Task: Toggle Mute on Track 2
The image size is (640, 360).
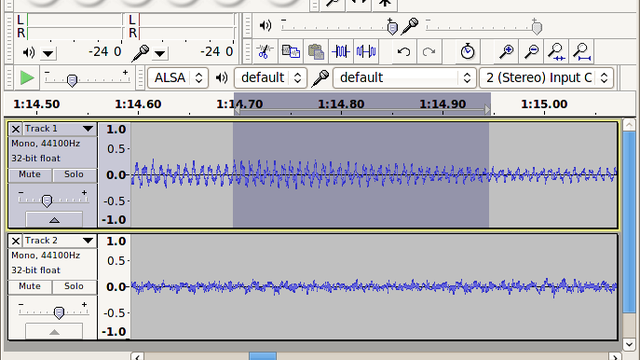Action: pyautogui.click(x=30, y=287)
